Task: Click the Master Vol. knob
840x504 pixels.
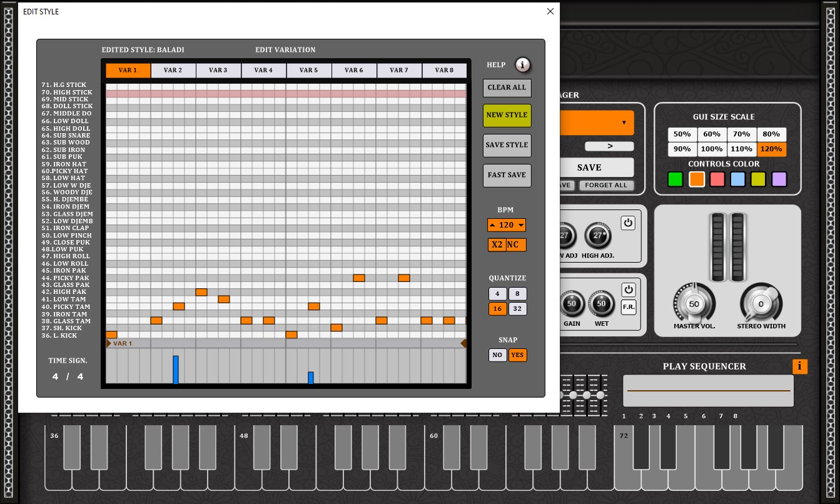Action: click(694, 304)
